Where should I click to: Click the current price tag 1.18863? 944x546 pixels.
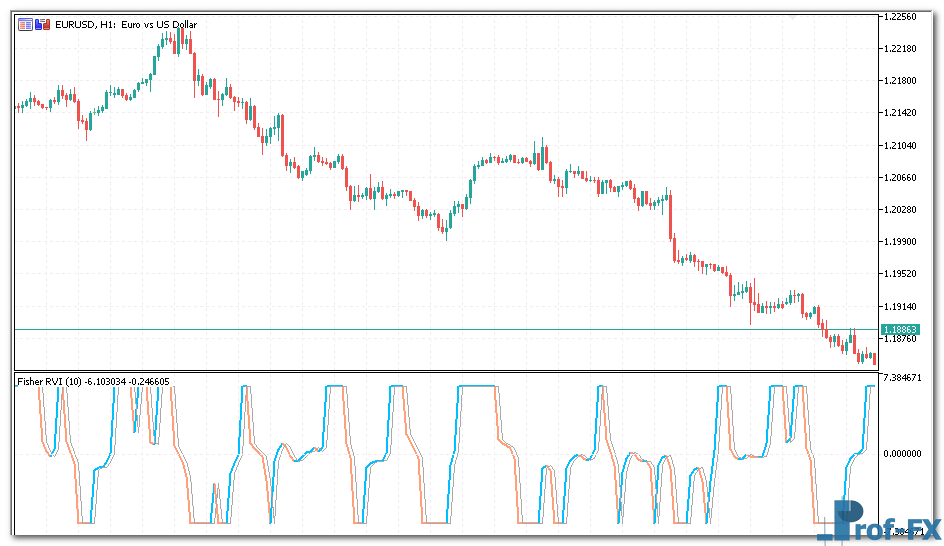click(x=900, y=329)
